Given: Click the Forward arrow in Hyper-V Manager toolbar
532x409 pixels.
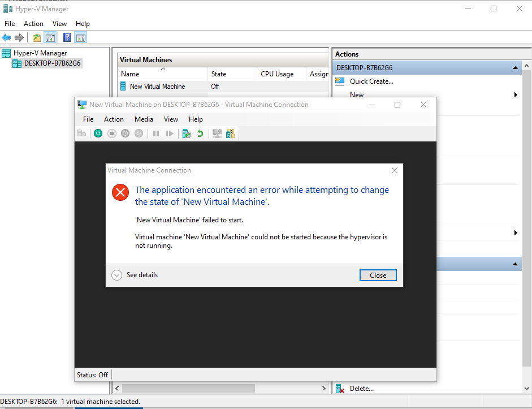Looking at the screenshot, I should (x=19, y=37).
